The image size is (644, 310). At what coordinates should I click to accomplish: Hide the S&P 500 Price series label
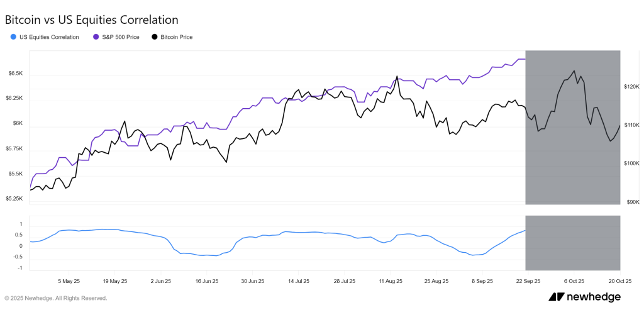(x=123, y=37)
